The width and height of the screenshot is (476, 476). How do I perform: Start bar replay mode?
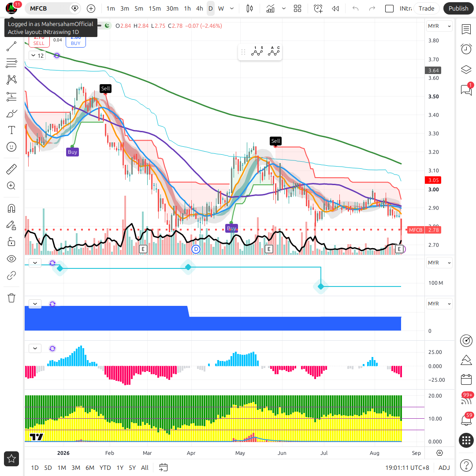click(x=335, y=8)
